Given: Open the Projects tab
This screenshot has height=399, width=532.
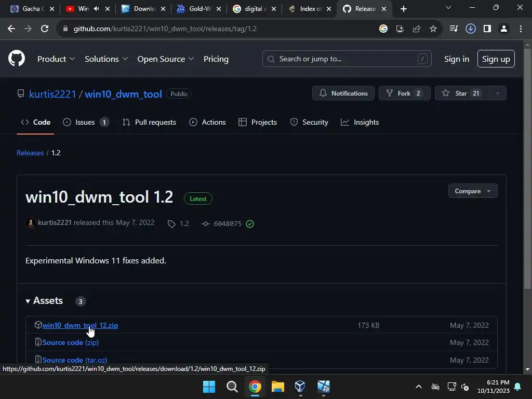Looking at the screenshot, I should click(x=258, y=122).
